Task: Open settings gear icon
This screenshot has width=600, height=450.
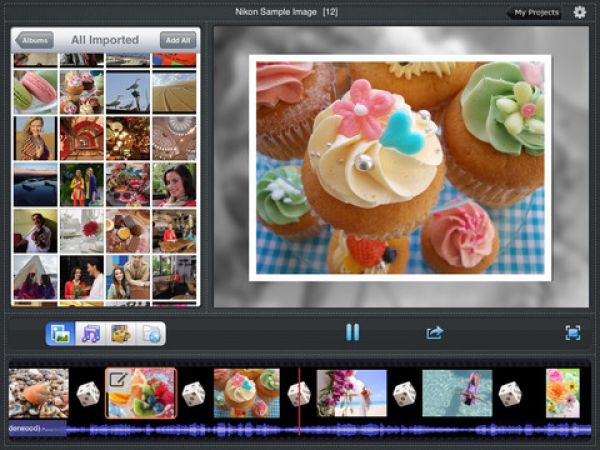Action: [580, 12]
